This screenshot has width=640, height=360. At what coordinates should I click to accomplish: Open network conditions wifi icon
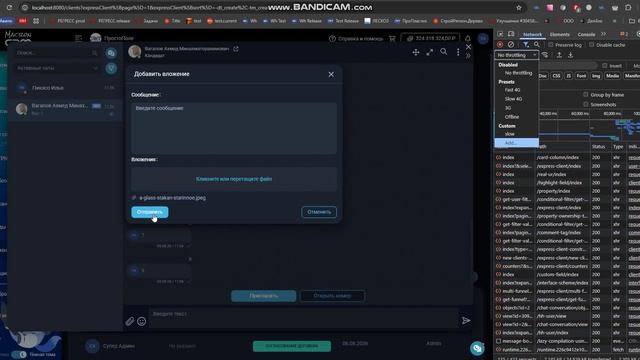pyautogui.click(x=545, y=55)
